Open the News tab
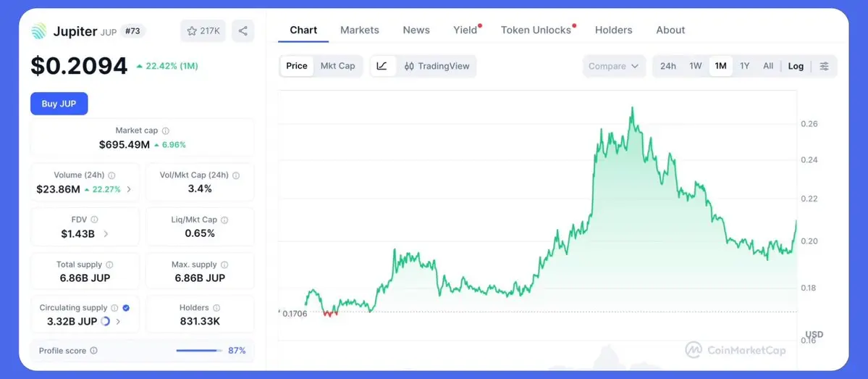The image size is (868, 379). pyautogui.click(x=416, y=30)
